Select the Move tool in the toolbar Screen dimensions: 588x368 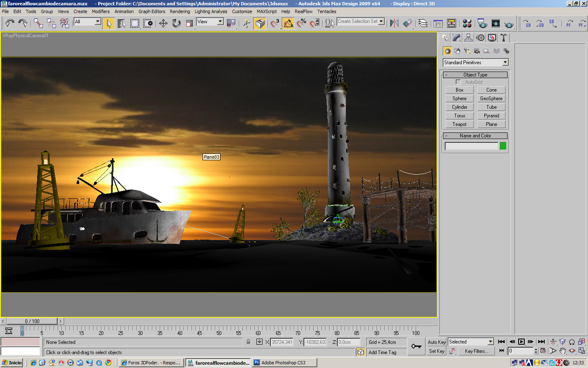[x=163, y=23]
